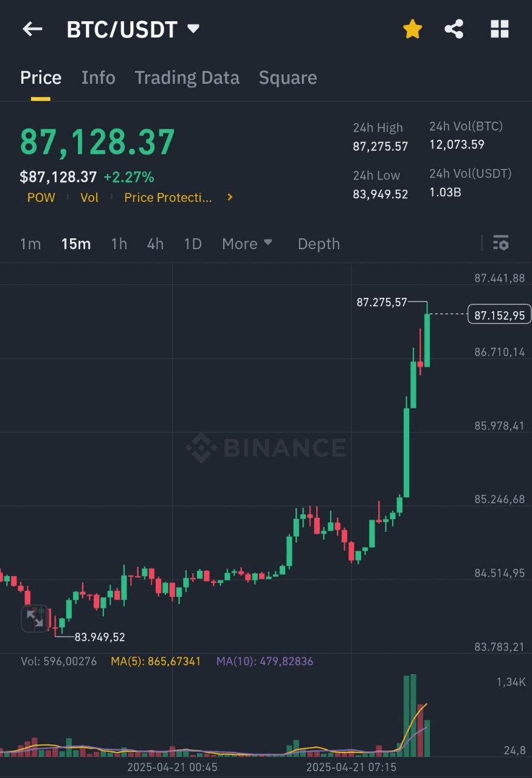Open the Square tab

tap(288, 78)
